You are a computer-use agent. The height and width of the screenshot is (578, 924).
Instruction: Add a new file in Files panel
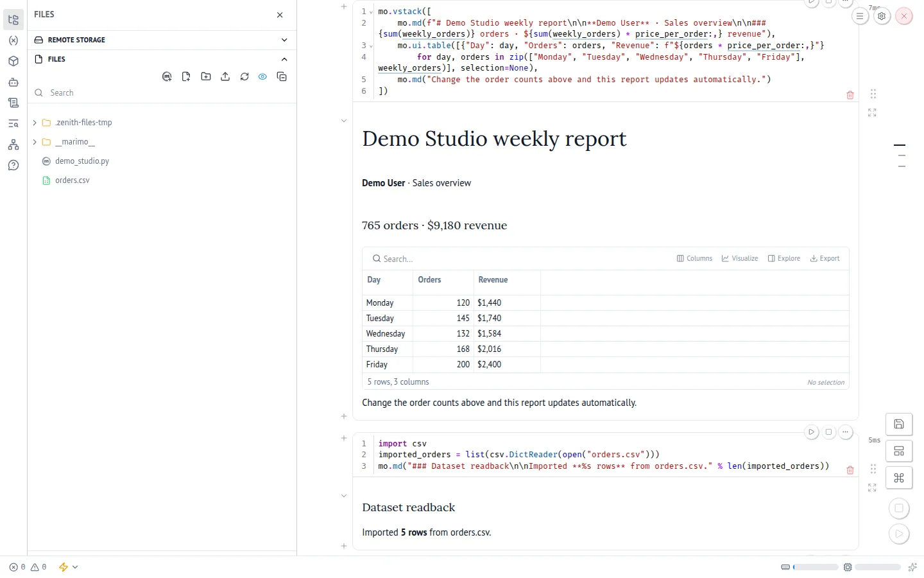186,76
